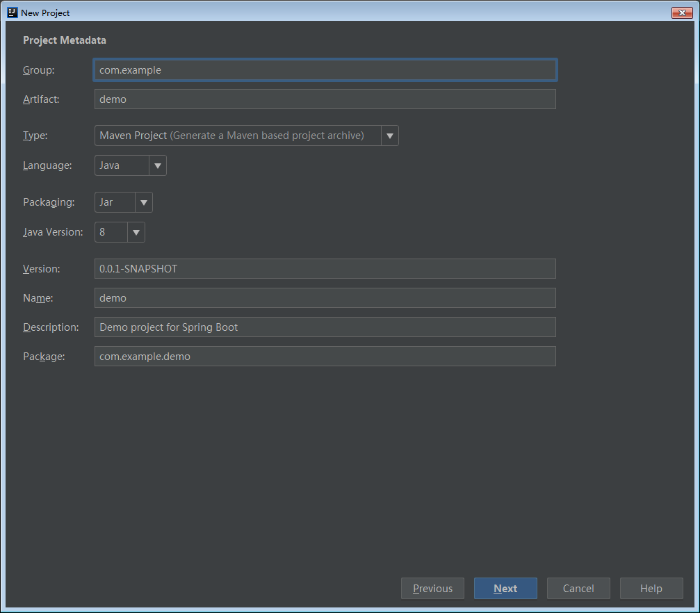This screenshot has height=613, width=700.
Task: Click the Language label
Action: click(47, 165)
